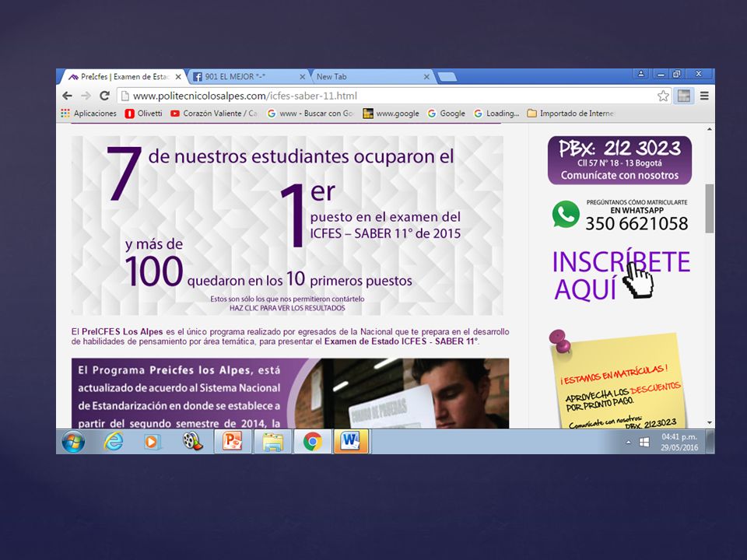Click the page scrollbar up arrow
Image resolution: width=747 pixels, height=560 pixels.
(710, 129)
